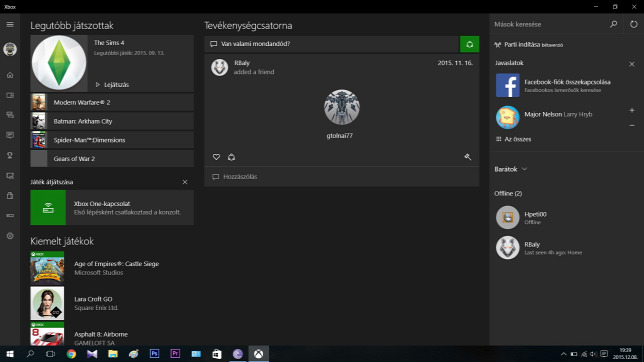The width and height of the screenshot is (644, 362).
Task: Click Xbox One-kapcsolat text
Action: click(x=102, y=203)
